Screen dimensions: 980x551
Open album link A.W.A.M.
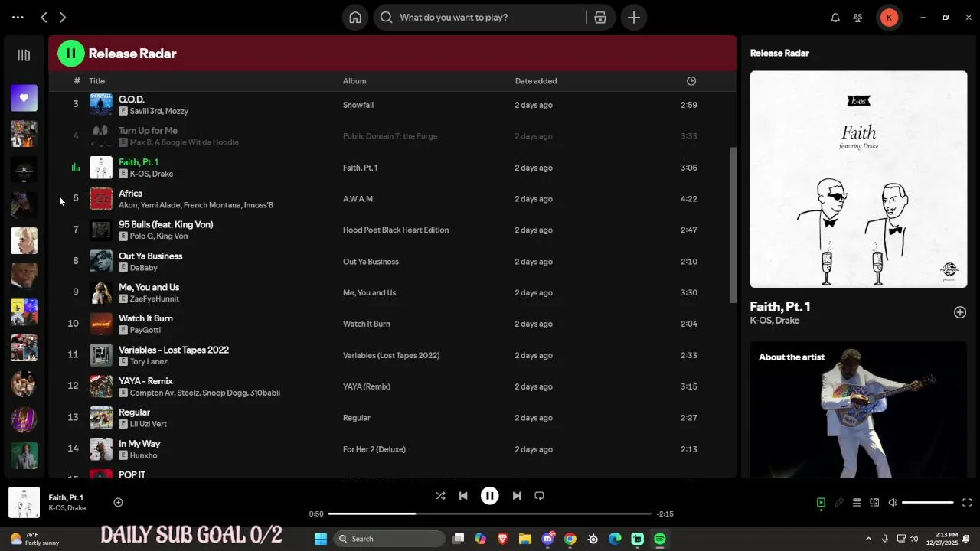coord(359,199)
